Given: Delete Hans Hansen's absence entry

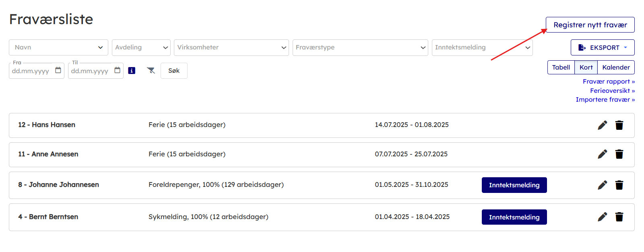Looking at the screenshot, I should pos(619,125).
